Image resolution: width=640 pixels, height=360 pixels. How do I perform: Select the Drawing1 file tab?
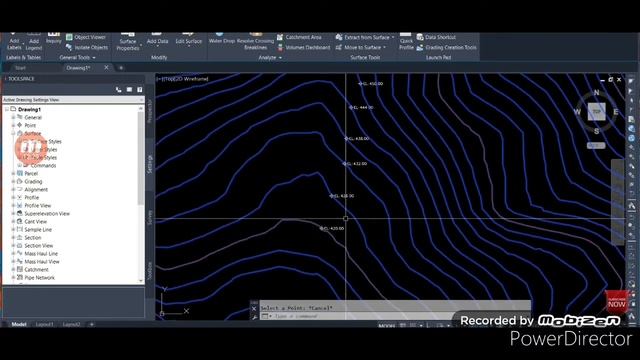(x=78, y=68)
